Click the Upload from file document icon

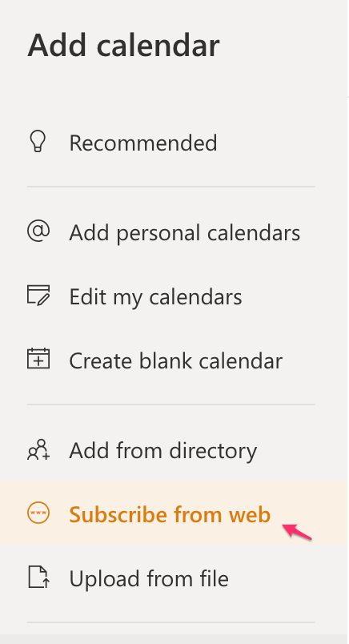pyautogui.click(x=38, y=578)
